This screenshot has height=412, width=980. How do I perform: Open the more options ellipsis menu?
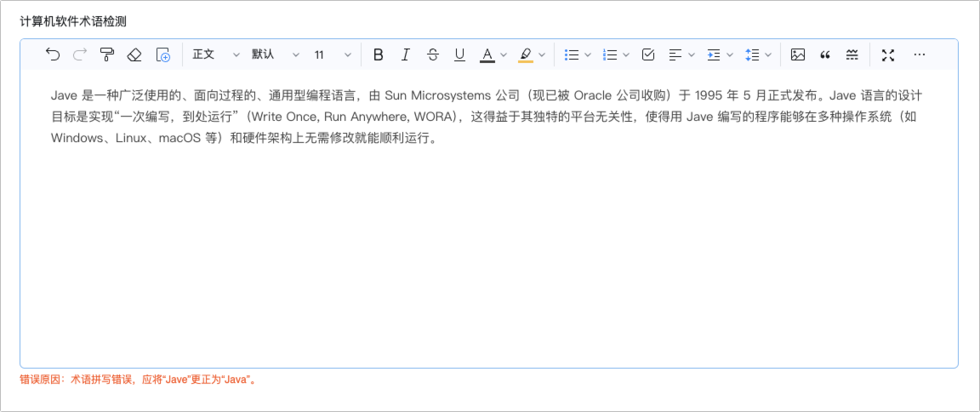919,54
